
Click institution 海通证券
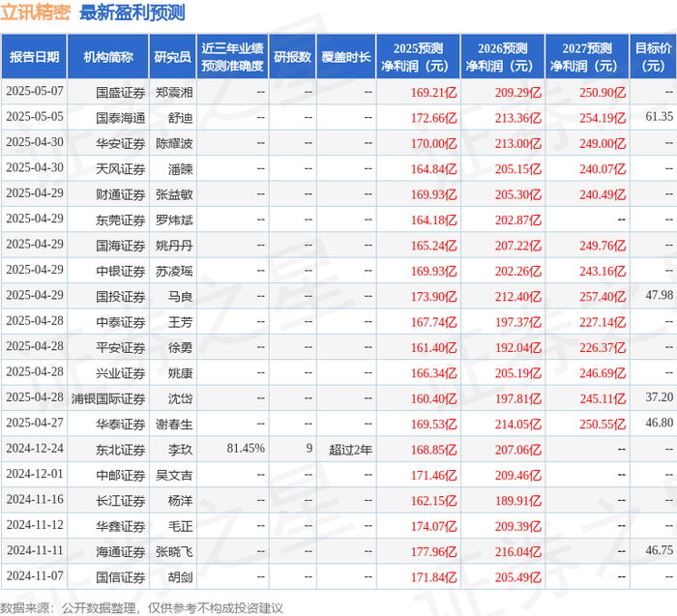(x=121, y=551)
